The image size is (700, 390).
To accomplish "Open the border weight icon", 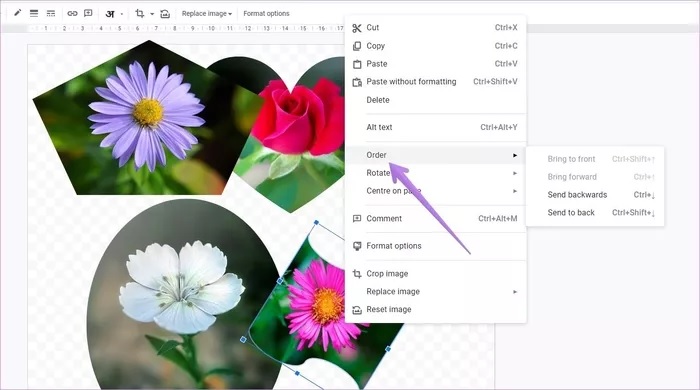I will [x=34, y=13].
